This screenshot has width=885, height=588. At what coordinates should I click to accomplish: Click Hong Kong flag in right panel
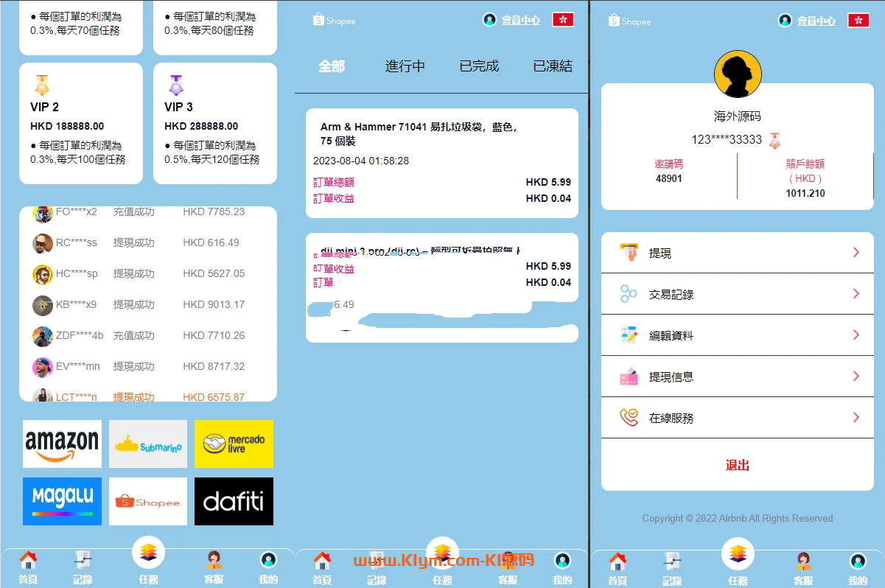pyautogui.click(x=858, y=21)
